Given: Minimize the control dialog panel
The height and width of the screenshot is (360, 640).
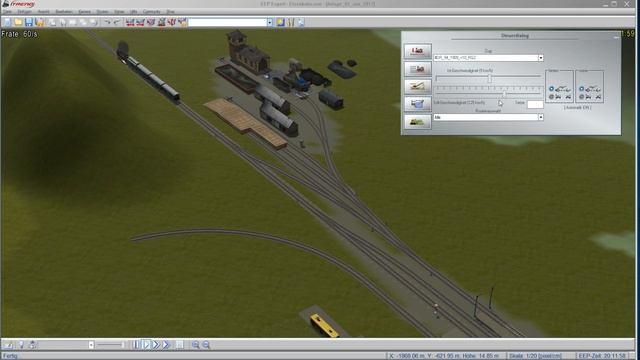Looking at the screenshot, I should pyautogui.click(x=616, y=37).
